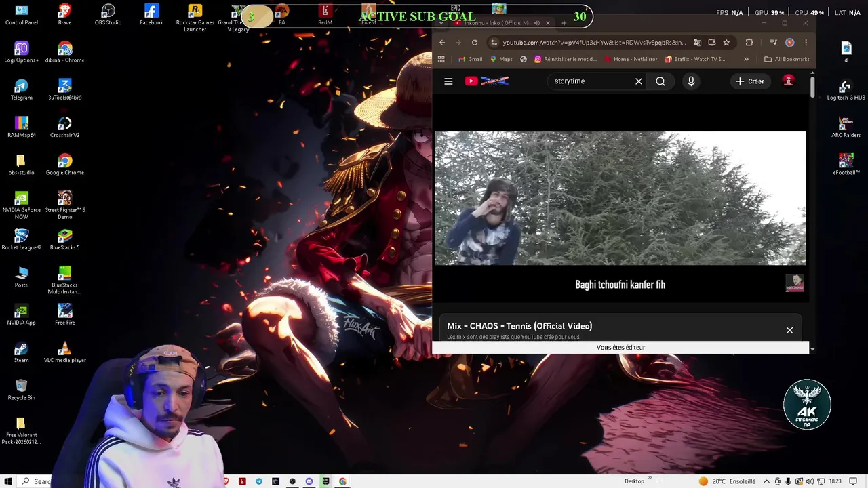Image resolution: width=868 pixels, height=488 pixels.
Task: Click the video player showing the man by the trees
Action: tap(620, 198)
